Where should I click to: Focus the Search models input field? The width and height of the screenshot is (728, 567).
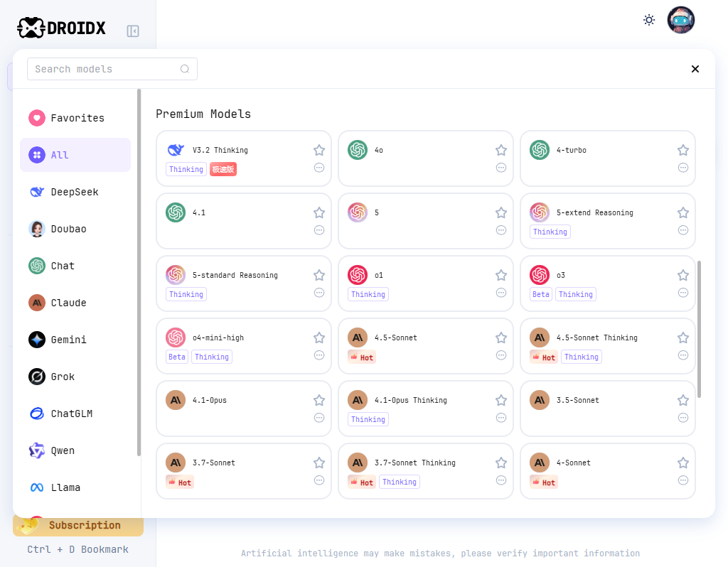coord(103,69)
